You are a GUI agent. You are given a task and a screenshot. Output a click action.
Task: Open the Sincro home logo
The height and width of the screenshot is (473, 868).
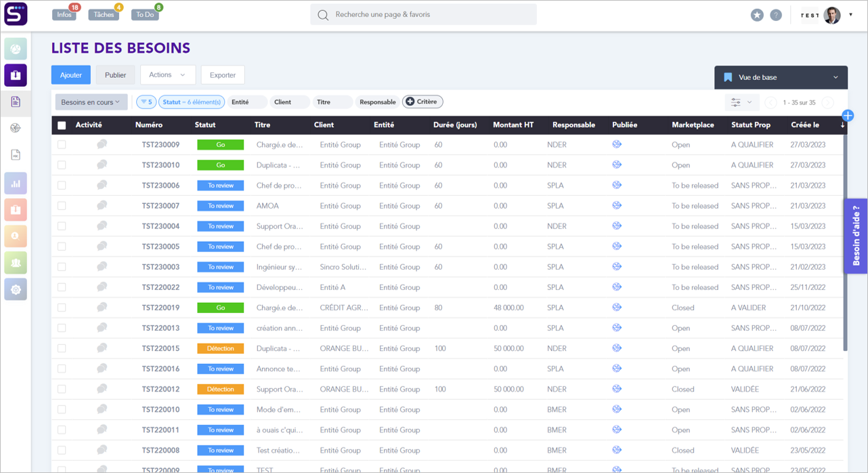click(16, 14)
